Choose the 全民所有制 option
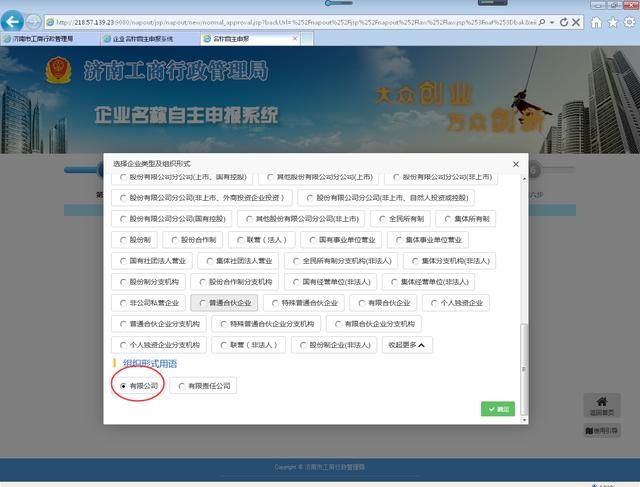This screenshot has height=487, width=640. tap(400, 219)
